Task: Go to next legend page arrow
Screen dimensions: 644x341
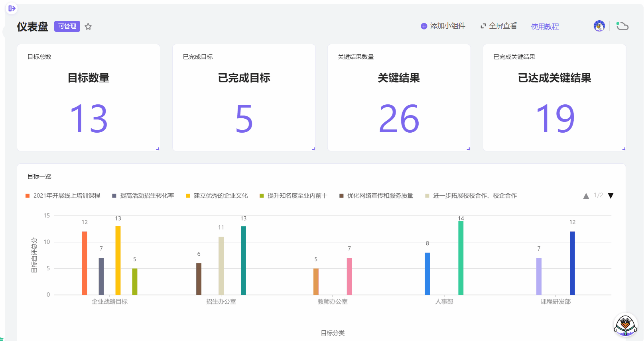Action: click(x=611, y=196)
